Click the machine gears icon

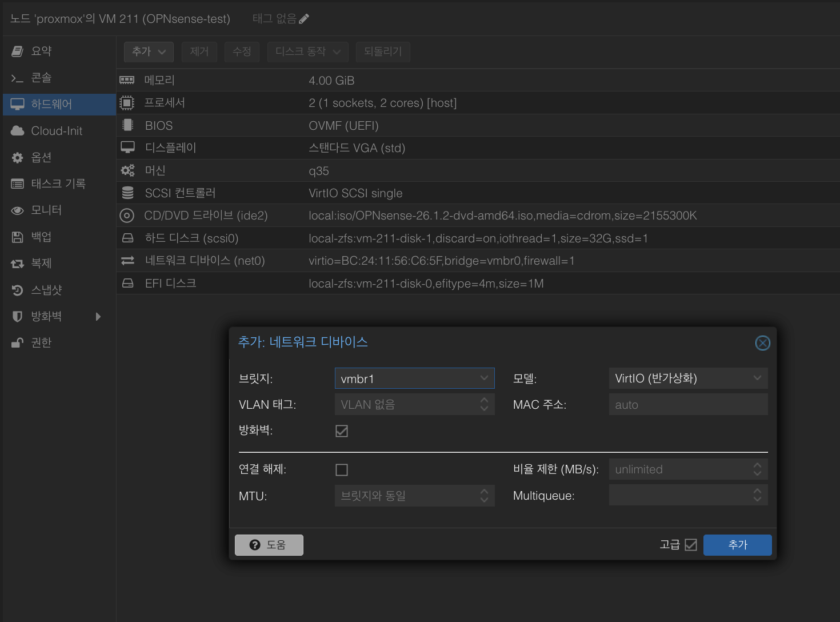coord(127,170)
